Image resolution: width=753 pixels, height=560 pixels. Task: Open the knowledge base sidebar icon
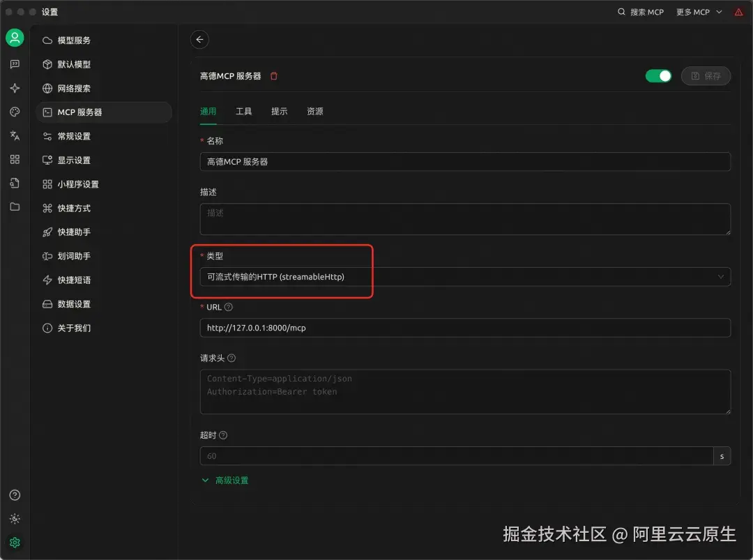(15, 183)
